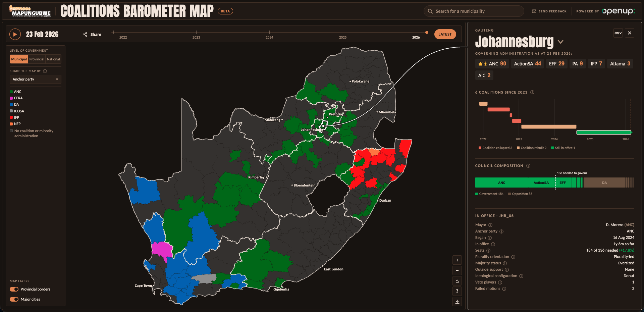Open the map help question mark

(457, 291)
